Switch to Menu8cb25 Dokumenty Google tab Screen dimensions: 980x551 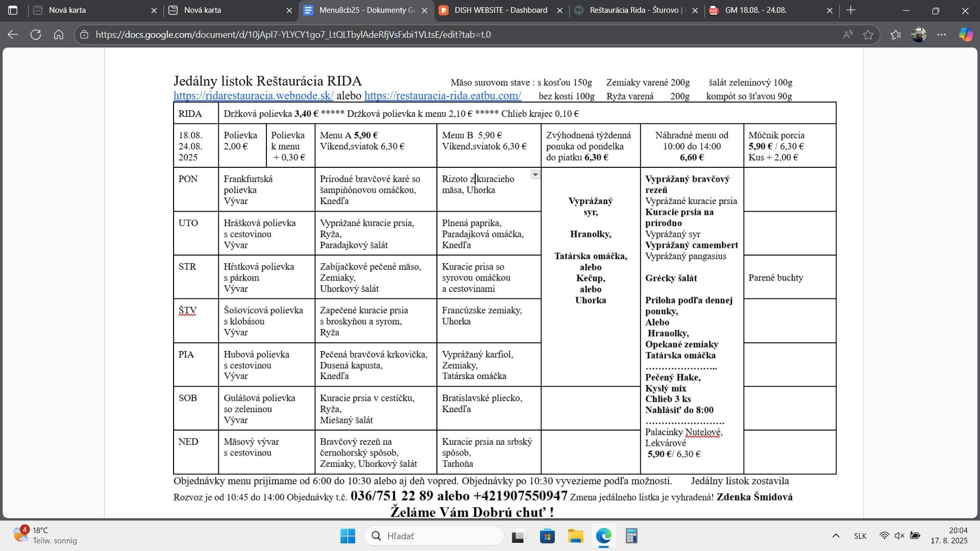(x=366, y=10)
